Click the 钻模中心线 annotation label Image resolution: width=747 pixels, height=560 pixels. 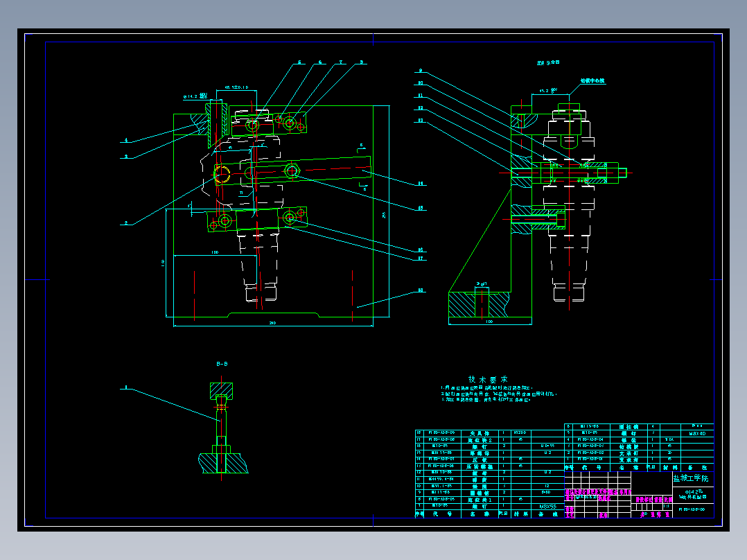click(x=592, y=81)
